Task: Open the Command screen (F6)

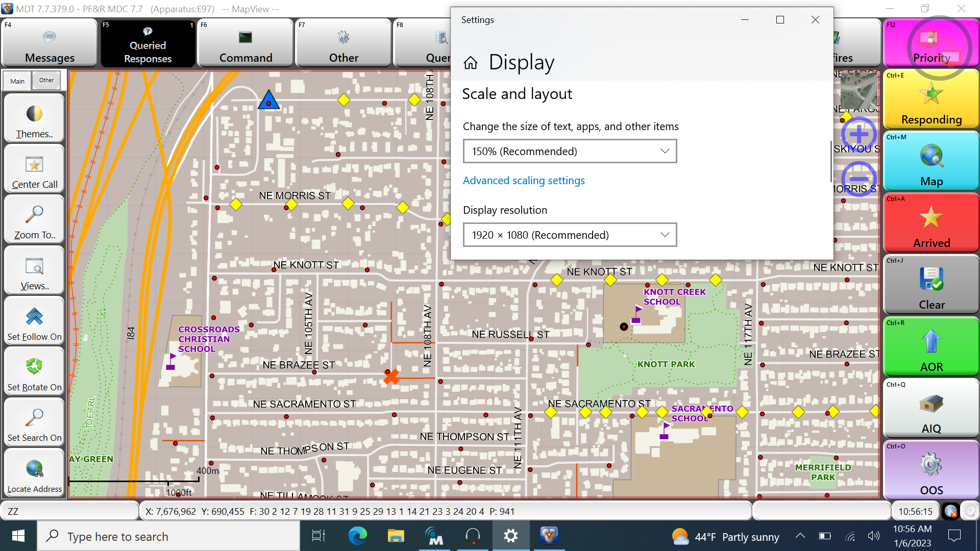Action: [246, 43]
